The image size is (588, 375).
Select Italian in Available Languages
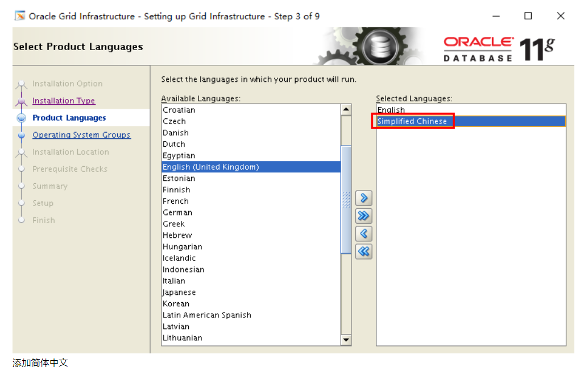(251, 281)
